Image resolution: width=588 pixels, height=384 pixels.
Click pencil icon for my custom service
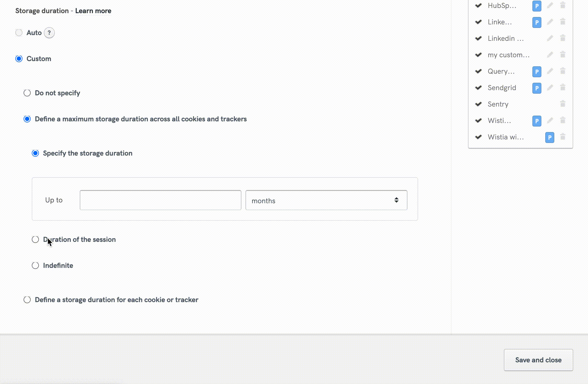click(x=550, y=55)
